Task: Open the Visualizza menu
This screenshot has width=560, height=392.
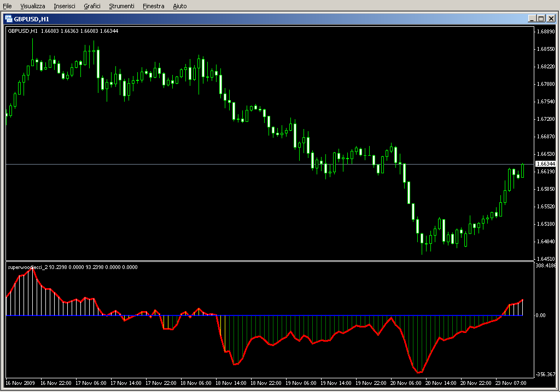Action: (32, 6)
